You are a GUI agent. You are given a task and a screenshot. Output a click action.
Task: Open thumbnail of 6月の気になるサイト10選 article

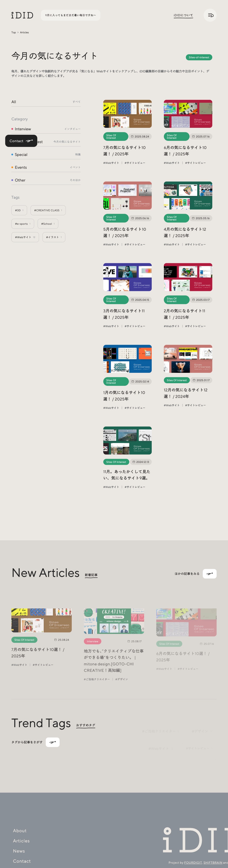pos(188,113)
